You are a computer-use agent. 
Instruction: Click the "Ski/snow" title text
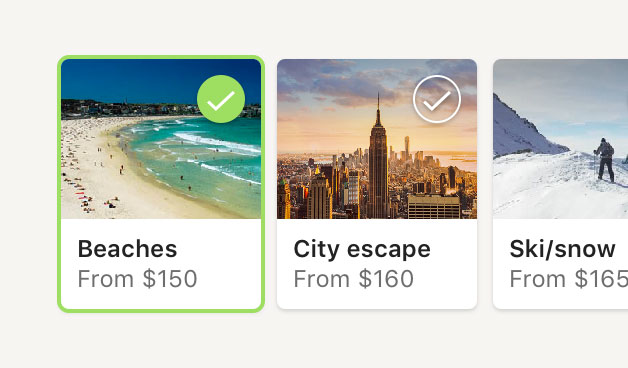point(562,249)
